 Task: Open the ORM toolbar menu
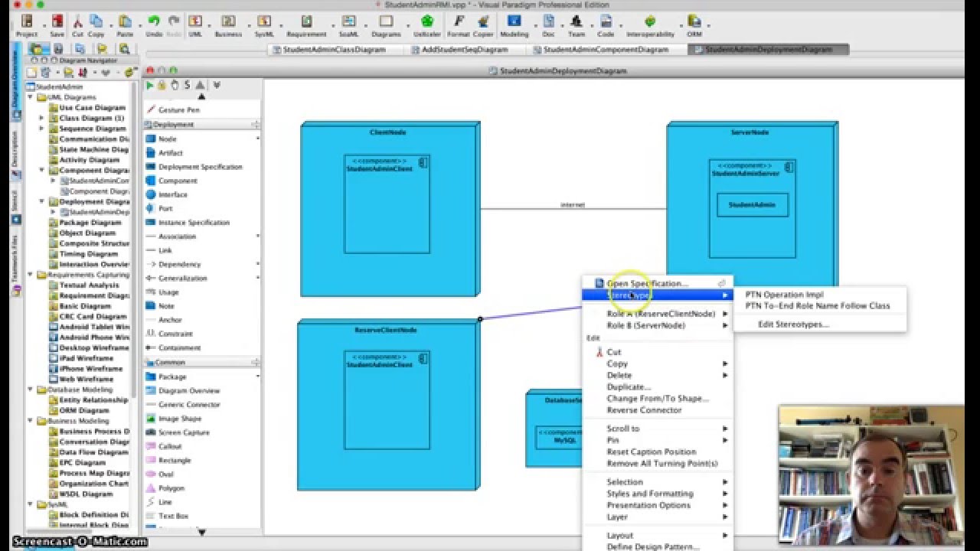[694, 25]
